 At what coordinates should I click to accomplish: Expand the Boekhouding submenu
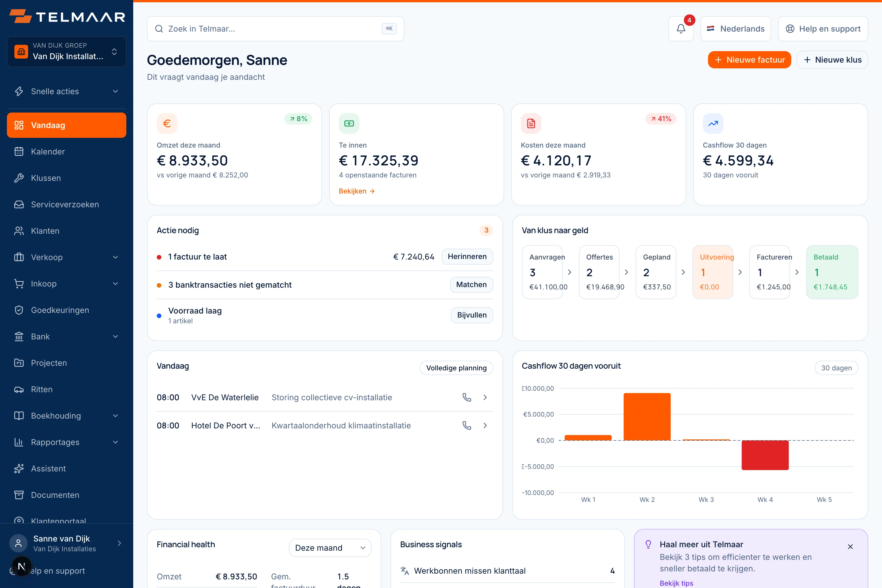pos(67,416)
